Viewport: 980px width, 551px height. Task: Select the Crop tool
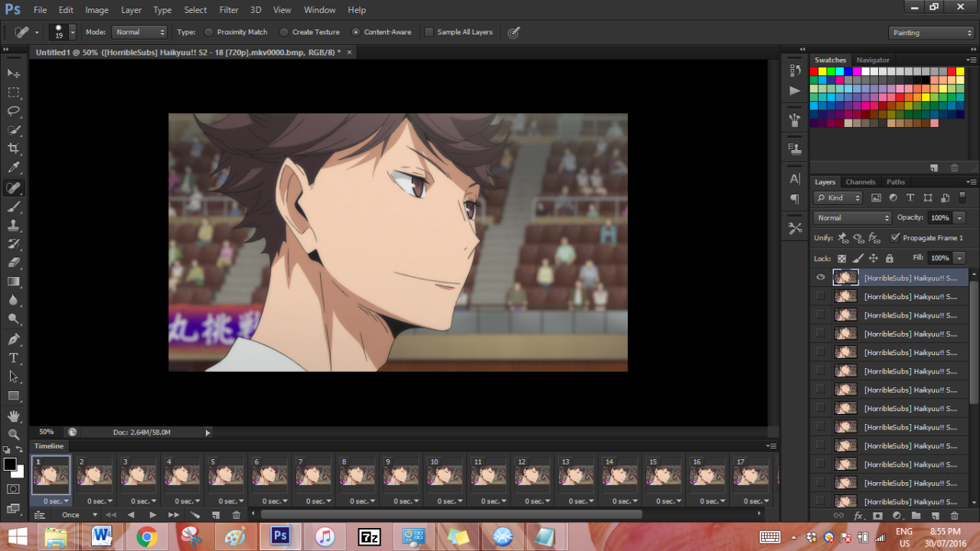point(14,148)
